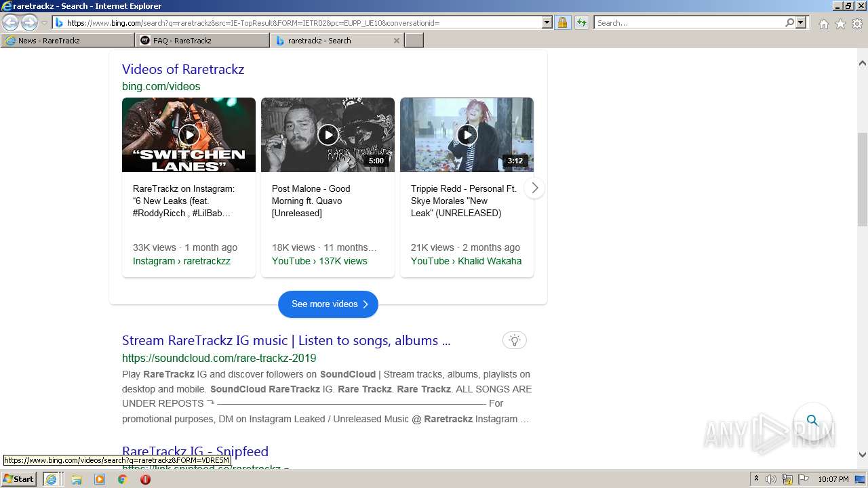Open RareTrackz IG - Snipfeed result

[x=195, y=451]
